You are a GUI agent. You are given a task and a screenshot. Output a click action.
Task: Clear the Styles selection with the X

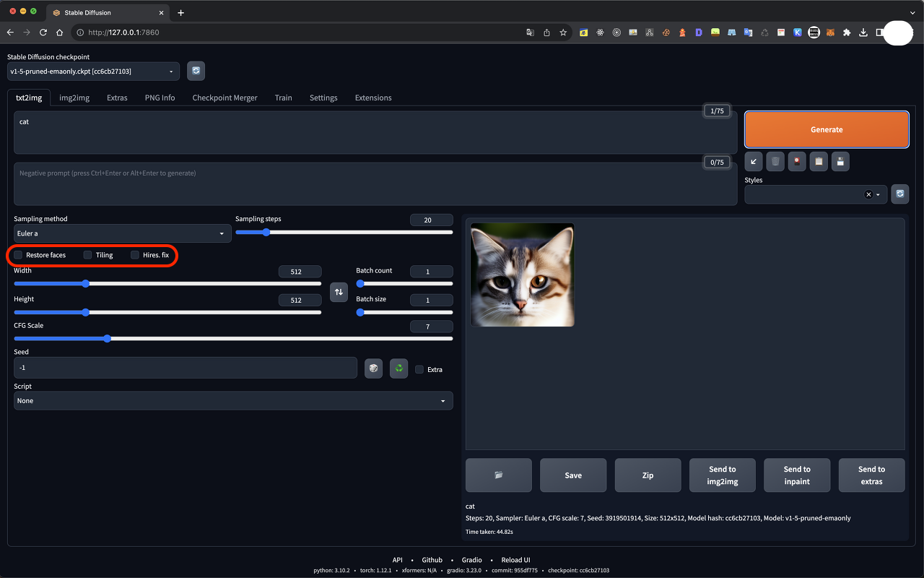868,194
